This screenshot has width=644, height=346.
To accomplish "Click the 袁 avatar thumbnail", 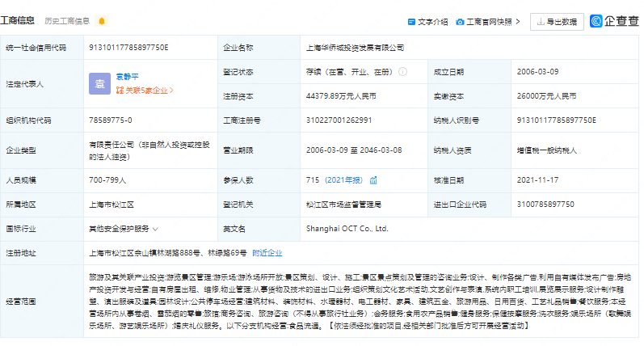I will pos(100,84).
